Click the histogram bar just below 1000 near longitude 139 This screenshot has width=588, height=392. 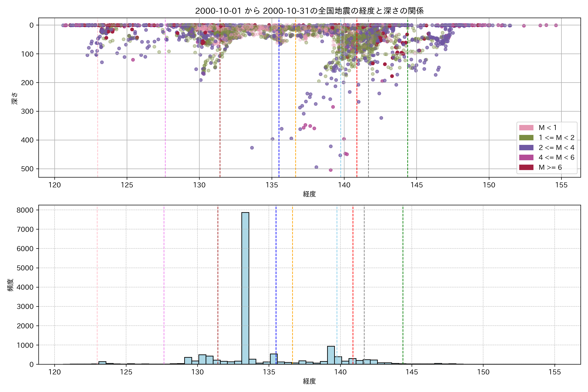coord(331,355)
